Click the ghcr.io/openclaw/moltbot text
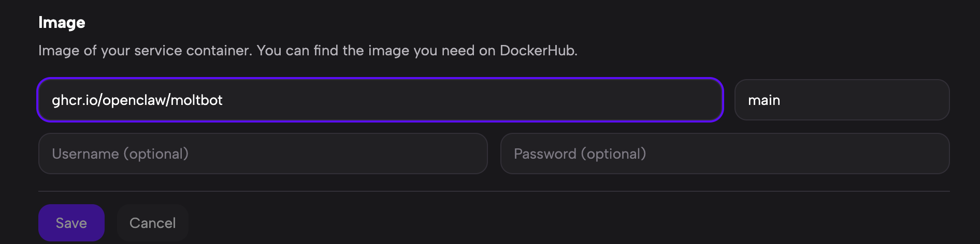The width and height of the screenshot is (980, 244). click(x=137, y=100)
